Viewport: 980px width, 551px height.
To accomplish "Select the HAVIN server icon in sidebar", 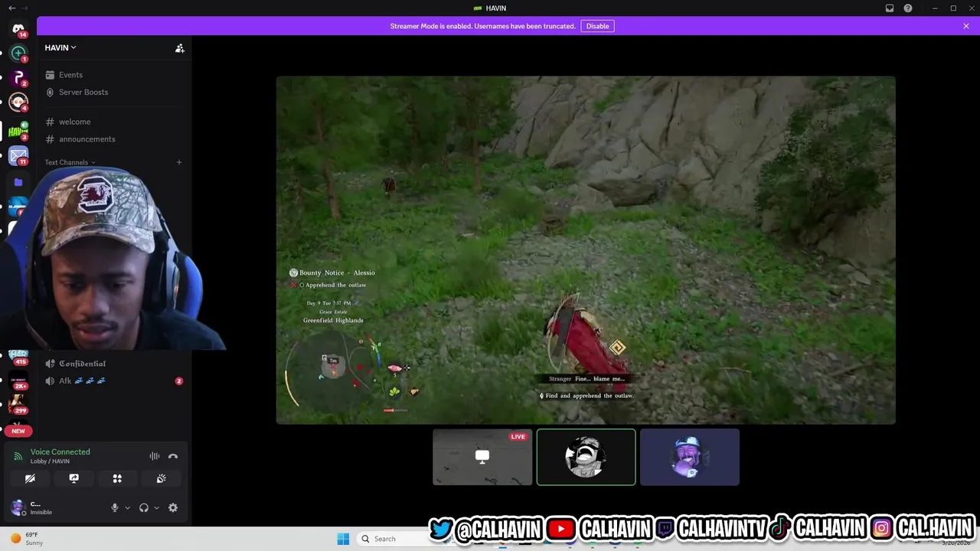I will click(18, 131).
